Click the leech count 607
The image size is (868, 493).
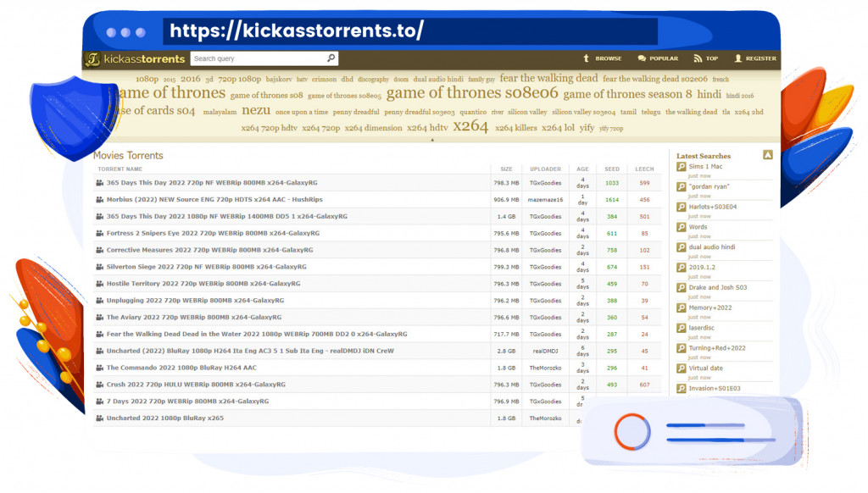click(644, 385)
